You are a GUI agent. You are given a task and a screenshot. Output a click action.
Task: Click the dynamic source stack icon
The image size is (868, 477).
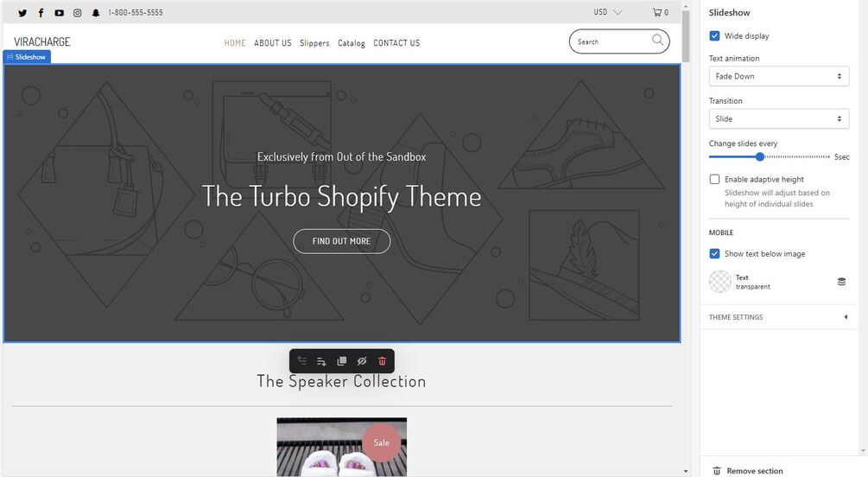pyautogui.click(x=841, y=282)
